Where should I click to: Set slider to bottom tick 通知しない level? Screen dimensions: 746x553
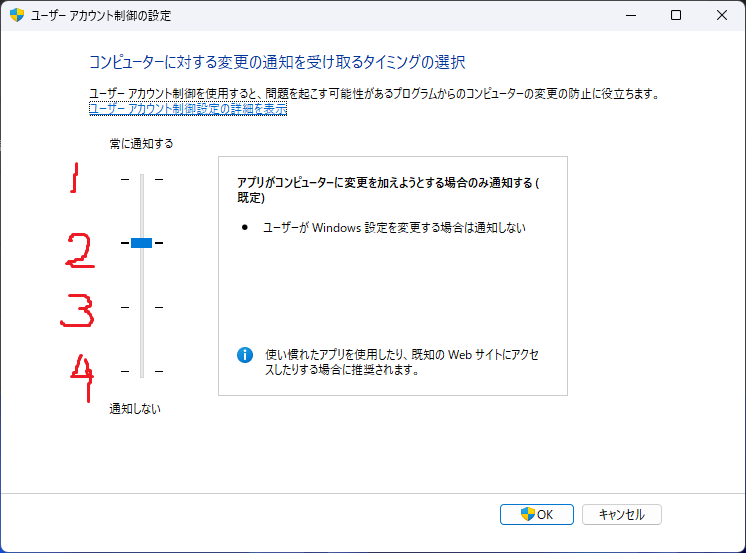[142, 371]
